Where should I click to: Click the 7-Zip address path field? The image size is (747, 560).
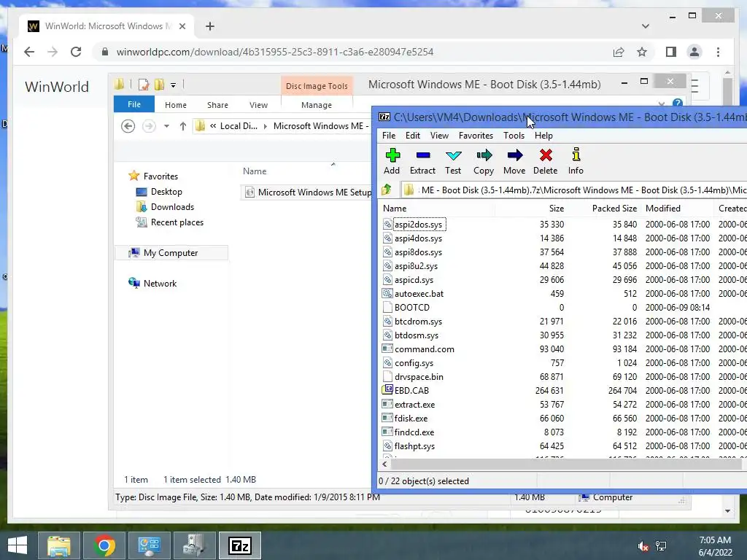point(573,190)
